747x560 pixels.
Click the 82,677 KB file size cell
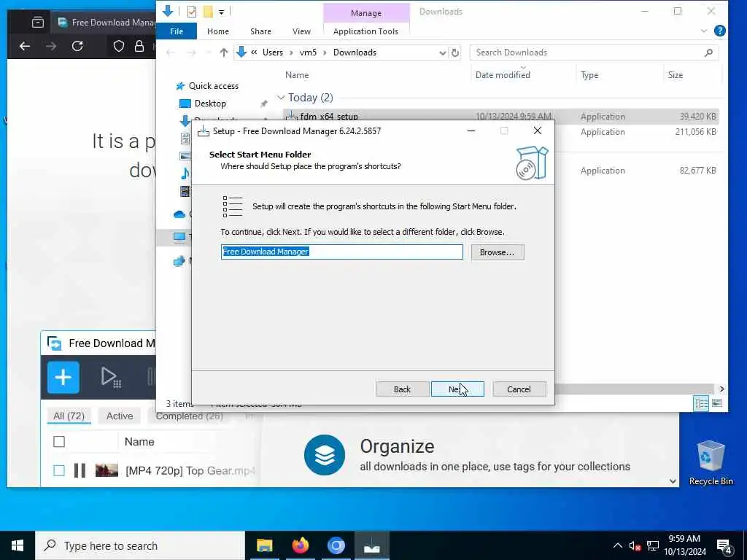pyautogui.click(x=697, y=171)
